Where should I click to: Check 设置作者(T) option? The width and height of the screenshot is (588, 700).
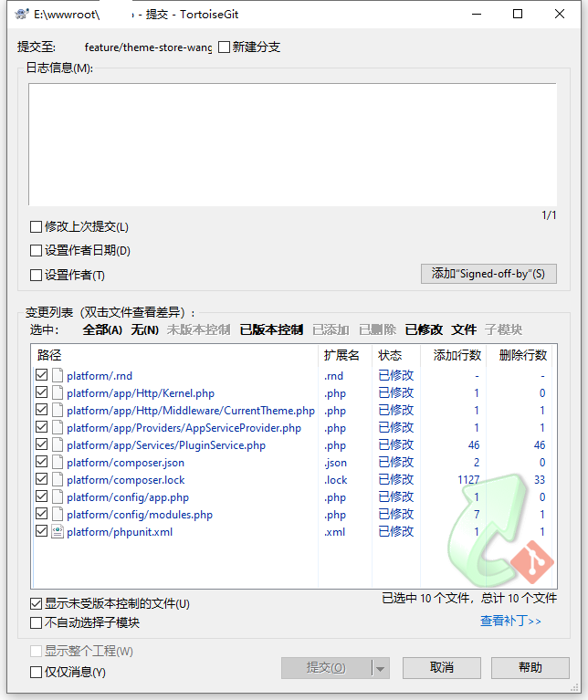click(36, 275)
